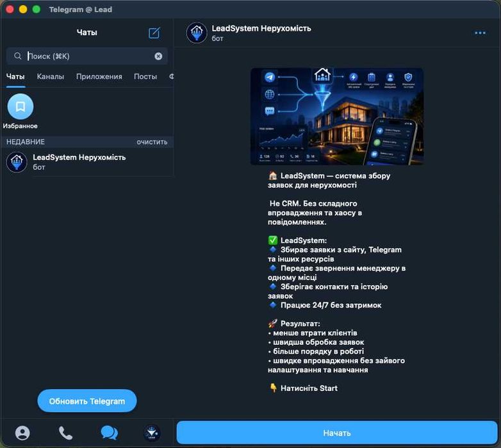Click очистить to clear recent list
The image size is (501, 448).
[x=152, y=142]
